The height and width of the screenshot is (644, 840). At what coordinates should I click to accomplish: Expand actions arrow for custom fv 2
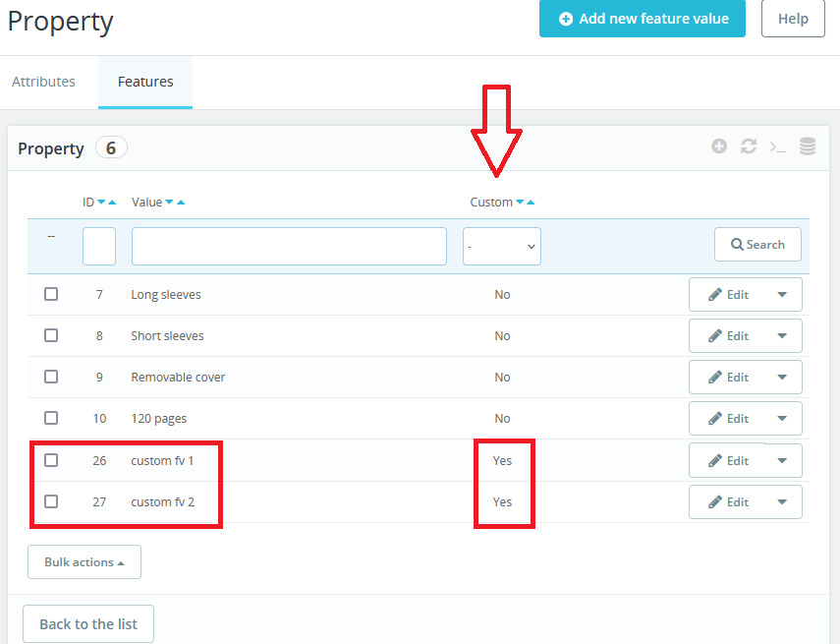coord(782,501)
